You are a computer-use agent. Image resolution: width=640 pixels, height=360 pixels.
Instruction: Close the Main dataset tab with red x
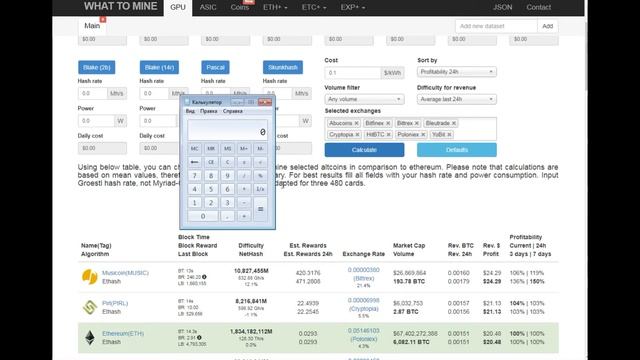(x=103, y=19)
